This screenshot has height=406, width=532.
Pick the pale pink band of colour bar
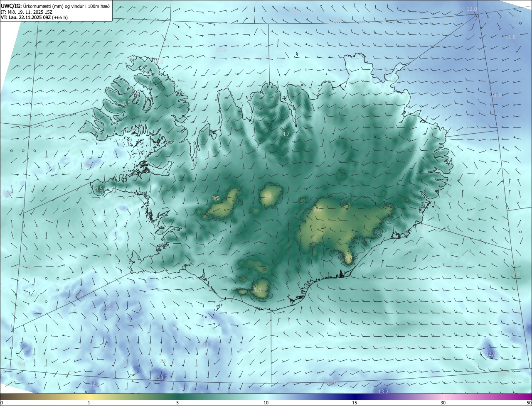(443, 396)
